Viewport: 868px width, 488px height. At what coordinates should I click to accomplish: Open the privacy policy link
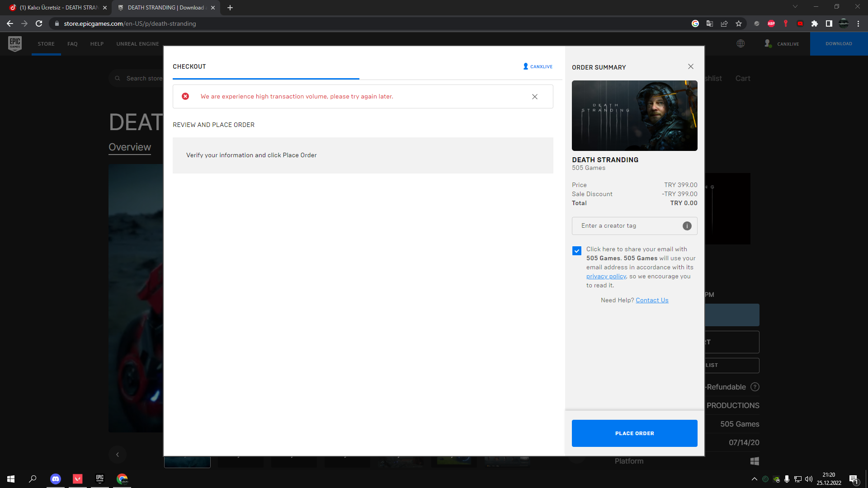click(x=606, y=276)
